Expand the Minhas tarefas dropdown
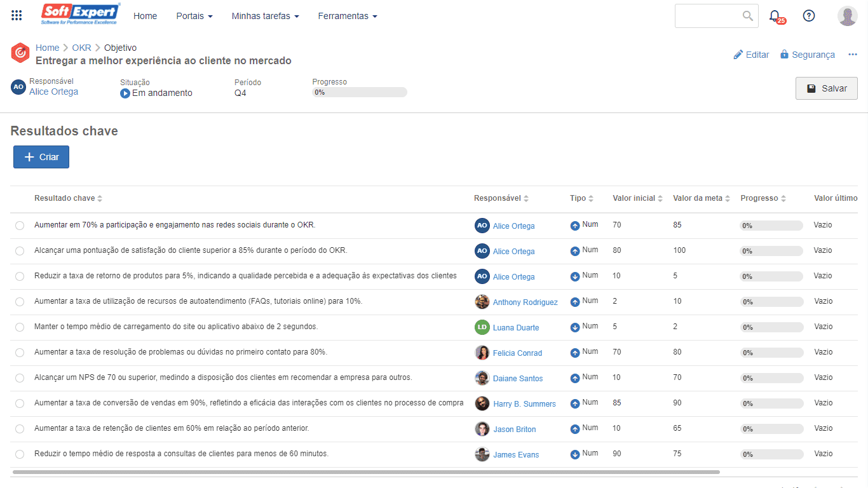Image resolution: width=868 pixels, height=488 pixels. (x=266, y=16)
